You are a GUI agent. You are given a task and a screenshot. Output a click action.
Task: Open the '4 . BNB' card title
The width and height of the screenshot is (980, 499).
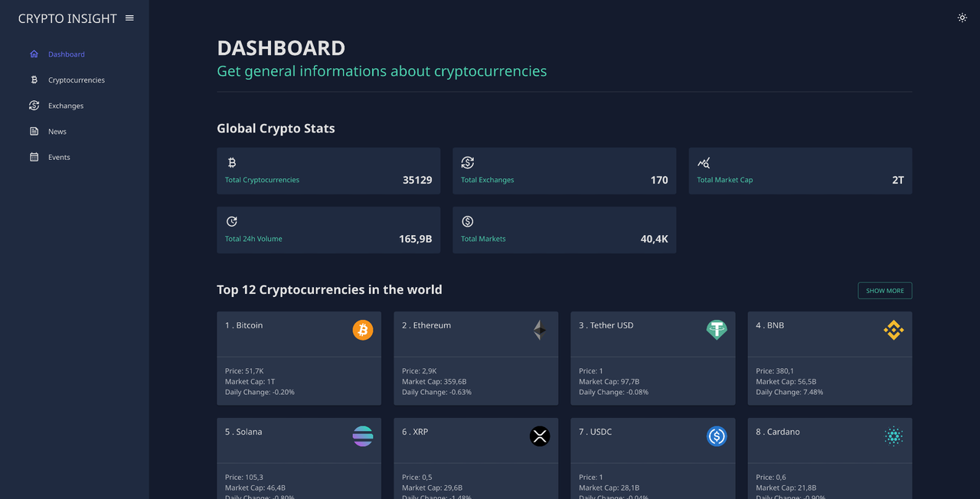[770, 325]
